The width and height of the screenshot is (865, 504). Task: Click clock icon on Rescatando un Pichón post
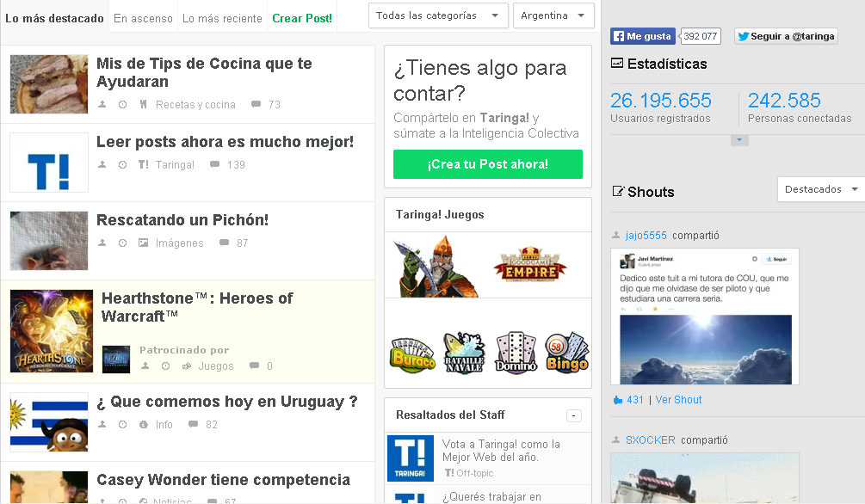tap(122, 243)
